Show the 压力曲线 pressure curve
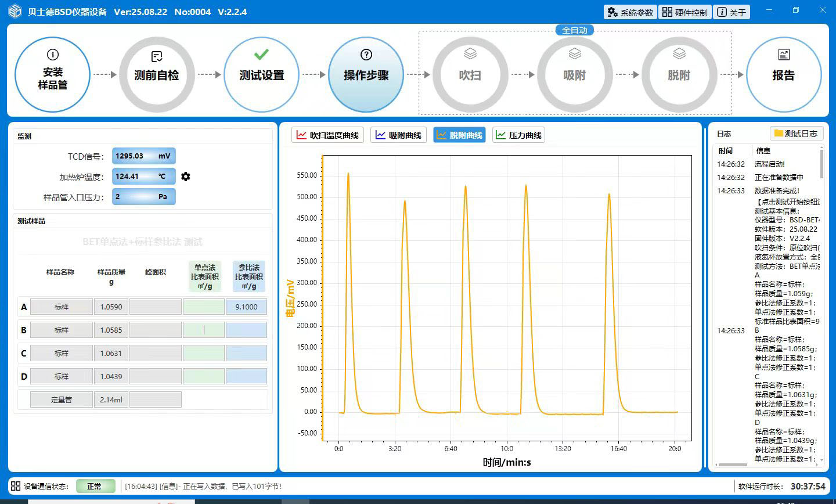Screen dimensions: 836x504 tap(518, 135)
